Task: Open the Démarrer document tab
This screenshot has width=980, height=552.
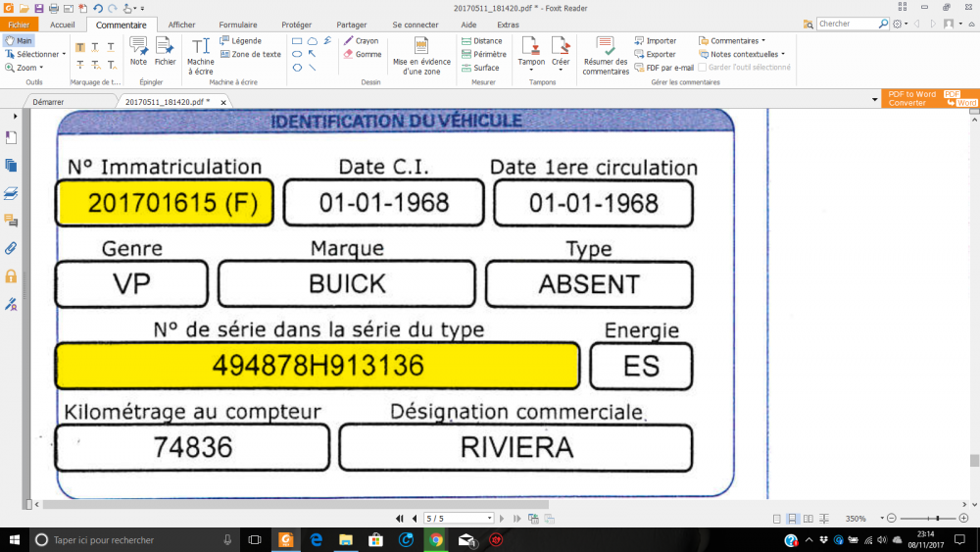Action: pos(49,102)
